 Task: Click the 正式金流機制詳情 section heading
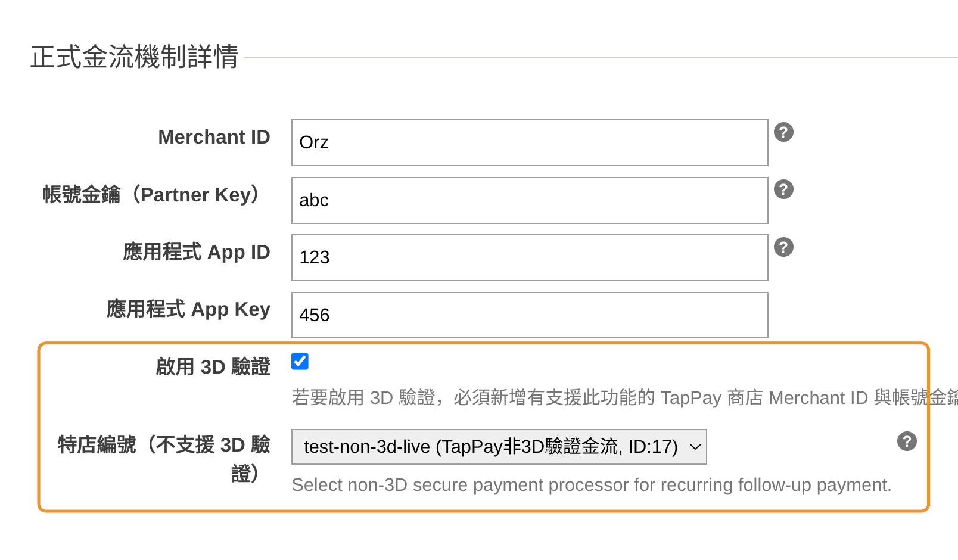(135, 57)
